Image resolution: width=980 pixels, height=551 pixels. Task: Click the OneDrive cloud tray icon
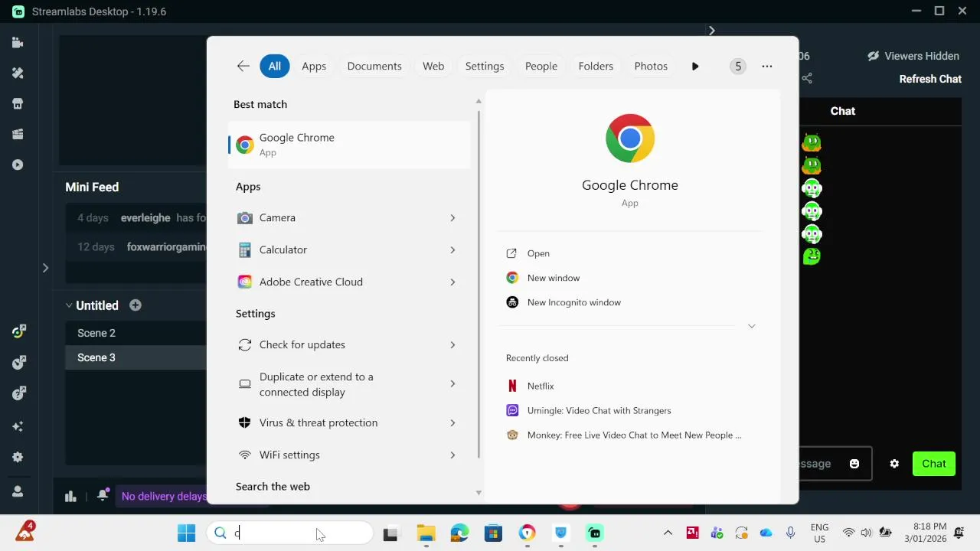click(766, 533)
